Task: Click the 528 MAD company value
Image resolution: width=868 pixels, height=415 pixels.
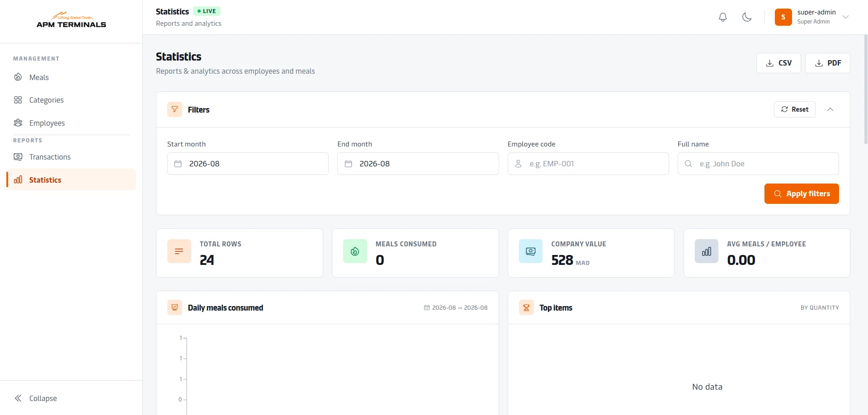Action: coord(571,260)
